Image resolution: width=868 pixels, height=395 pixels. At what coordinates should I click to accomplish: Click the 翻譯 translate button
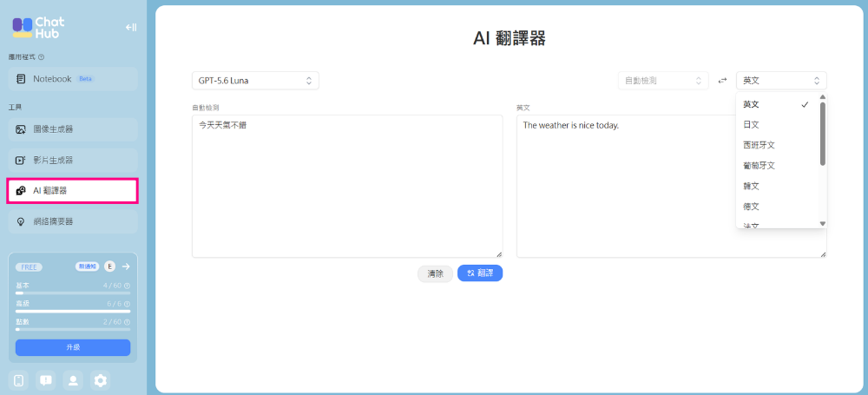480,273
